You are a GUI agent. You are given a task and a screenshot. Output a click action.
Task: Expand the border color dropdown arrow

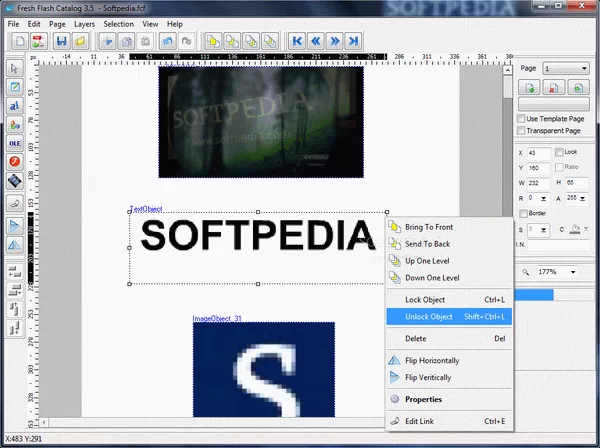(x=586, y=229)
